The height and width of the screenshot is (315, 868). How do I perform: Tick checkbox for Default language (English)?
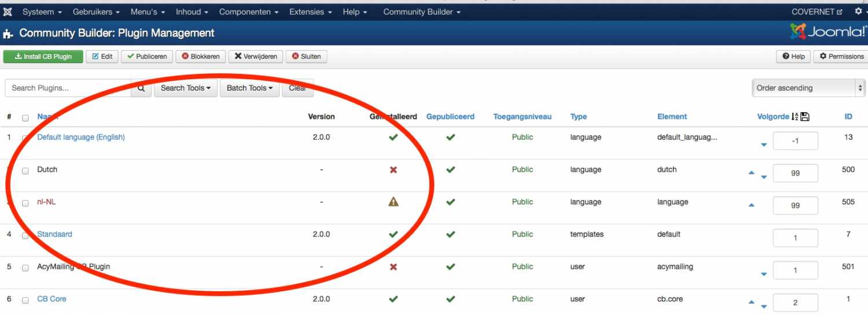25,139
